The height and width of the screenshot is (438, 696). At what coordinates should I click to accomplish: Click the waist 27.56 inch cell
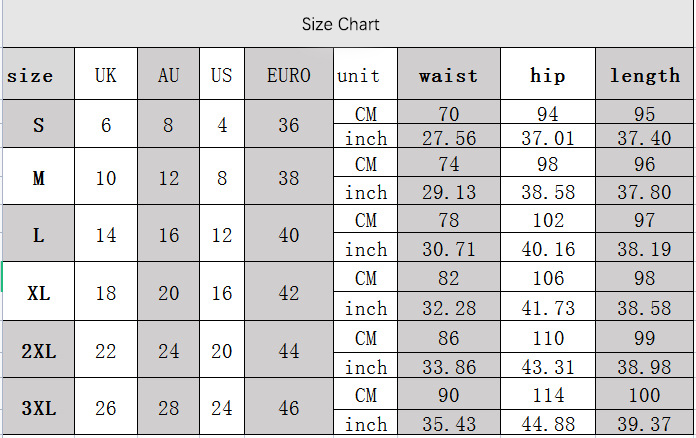tap(448, 138)
